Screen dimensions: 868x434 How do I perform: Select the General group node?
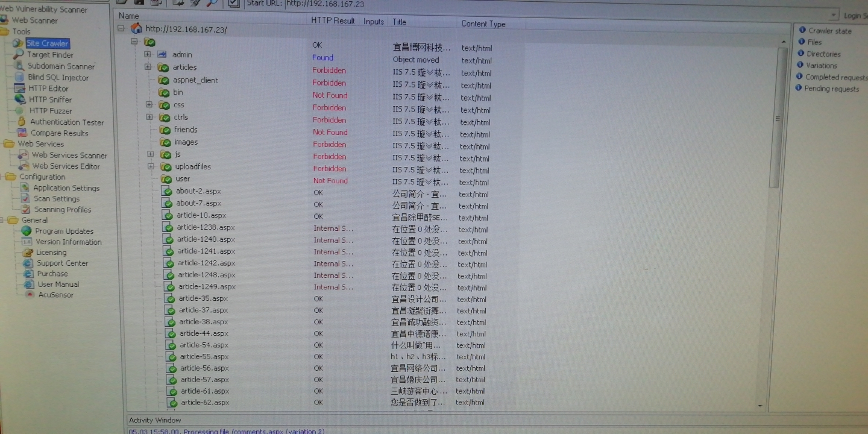pyautogui.click(x=27, y=220)
